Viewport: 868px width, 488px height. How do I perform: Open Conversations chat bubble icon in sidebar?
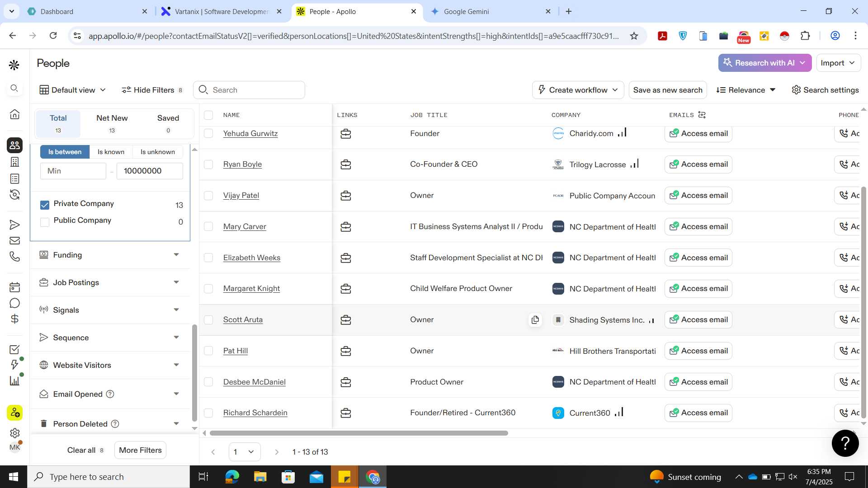point(14,303)
